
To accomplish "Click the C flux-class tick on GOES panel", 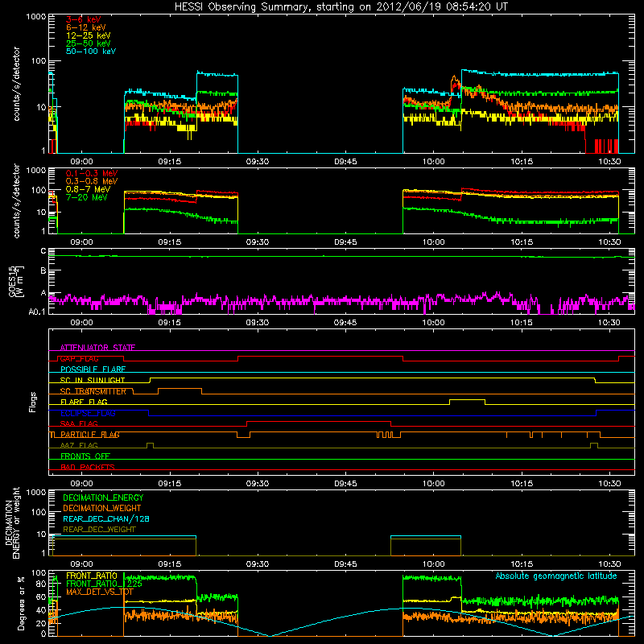I will [43, 251].
